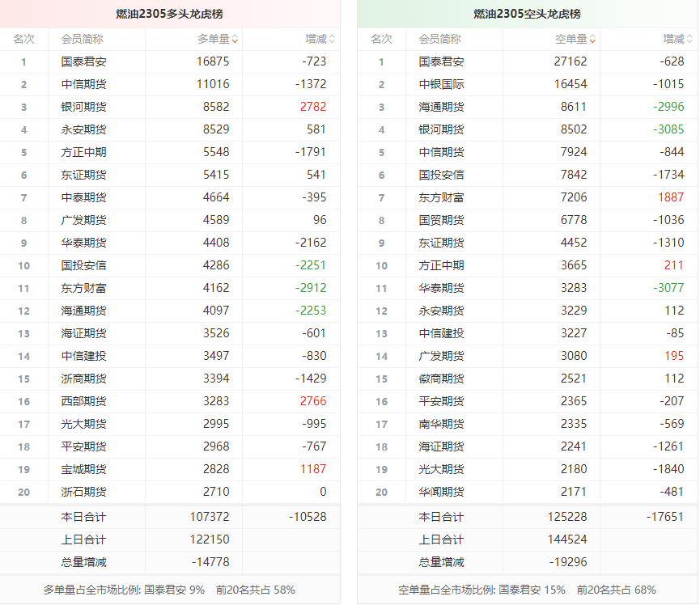Screen dimensions: 700x605
Task: Open 浙石期货 at rank 20
Action: pyautogui.click(x=83, y=492)
